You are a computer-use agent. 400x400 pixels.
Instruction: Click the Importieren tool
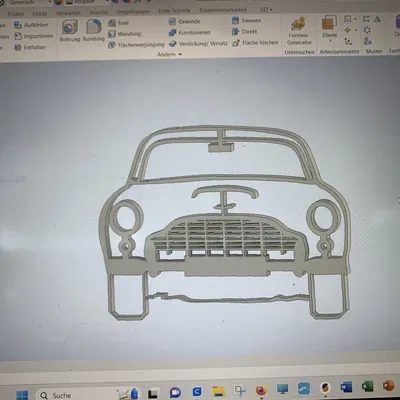[x=33, y=36]
